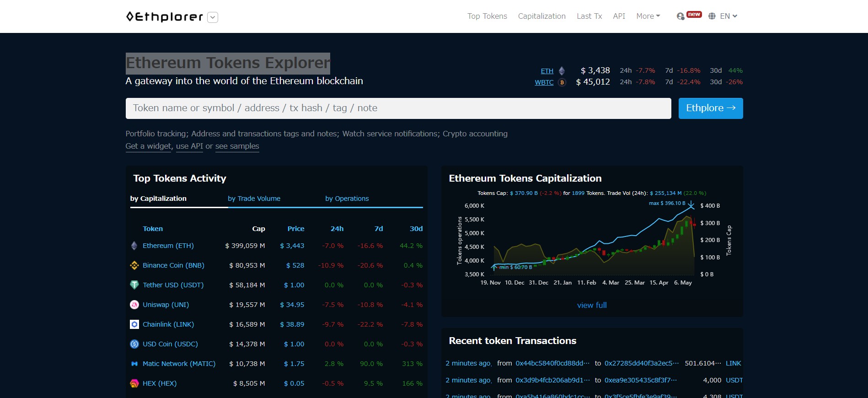The image size is (868, 398).
Task: Select the by Capitalization tab
Action: (x=158, y=199)
